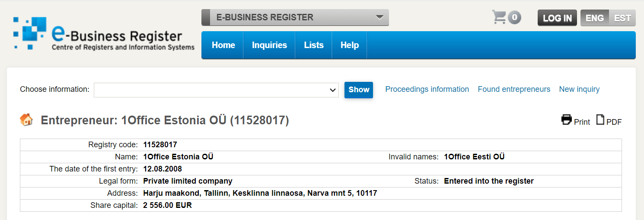Click the cart item count badge
This screenshot has height=220, width=644.
tap(514, 18)
